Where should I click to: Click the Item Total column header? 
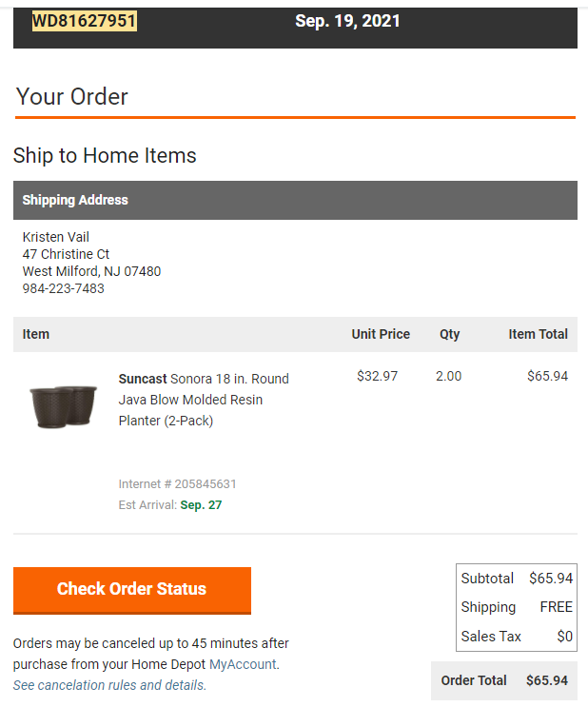point(538,334)
